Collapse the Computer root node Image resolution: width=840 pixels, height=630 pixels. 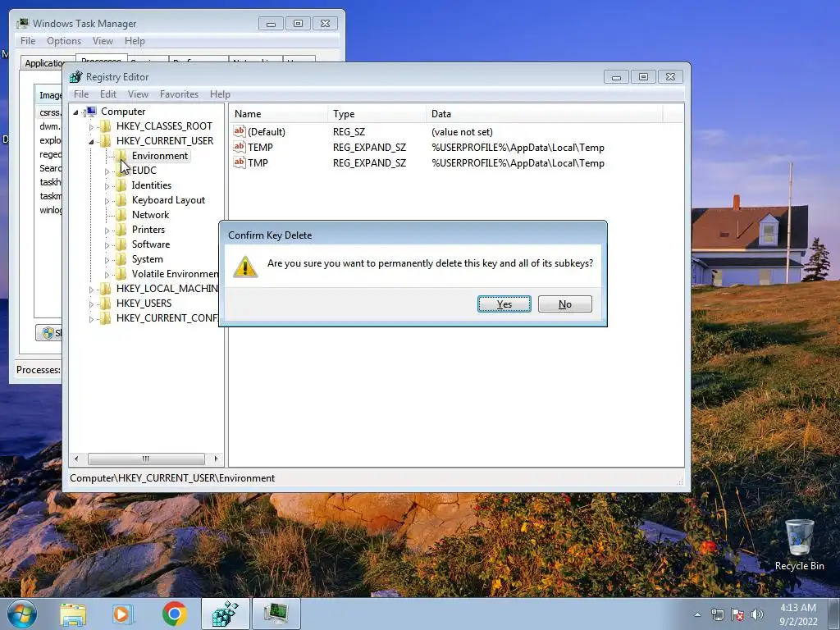(75, 112)
